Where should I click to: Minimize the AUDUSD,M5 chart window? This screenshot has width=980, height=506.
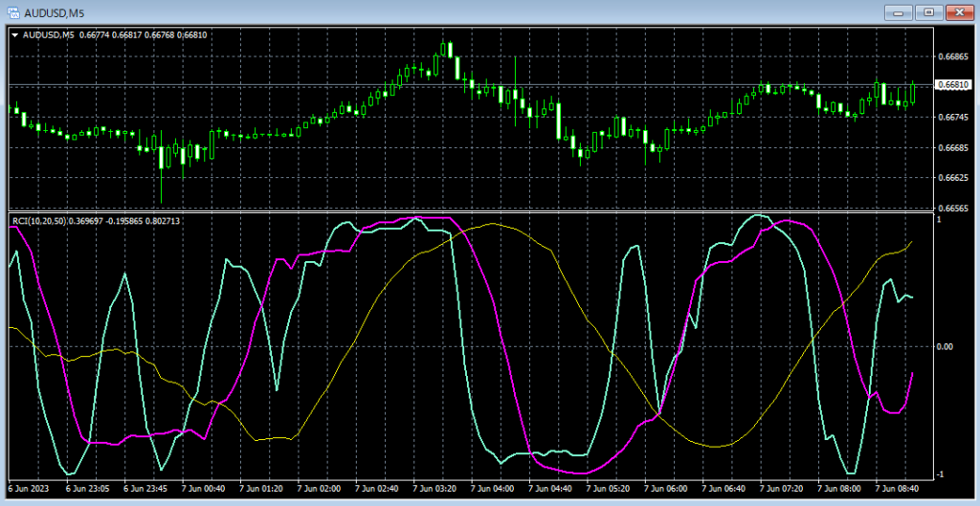(x=898, y=11)
